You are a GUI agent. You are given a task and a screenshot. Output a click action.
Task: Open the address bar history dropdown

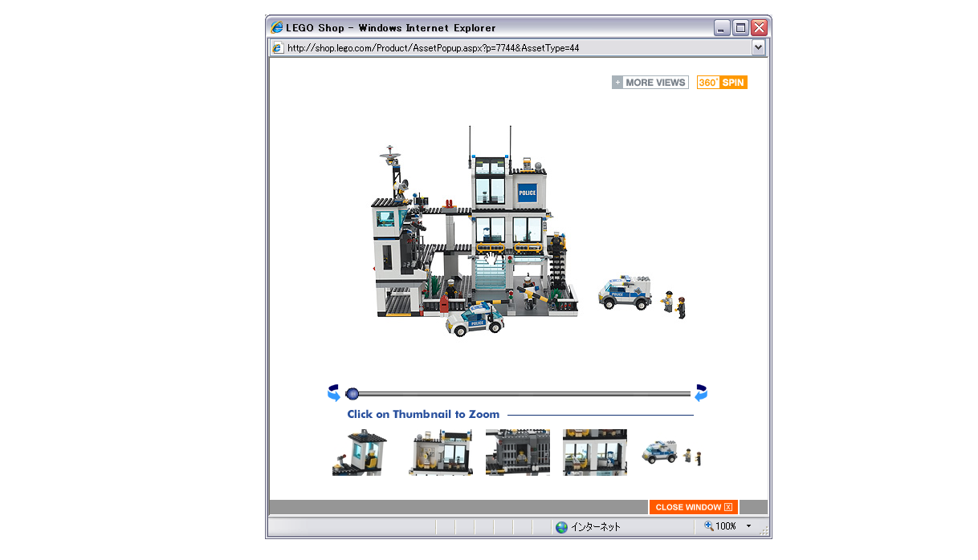(x=757, y=47)
